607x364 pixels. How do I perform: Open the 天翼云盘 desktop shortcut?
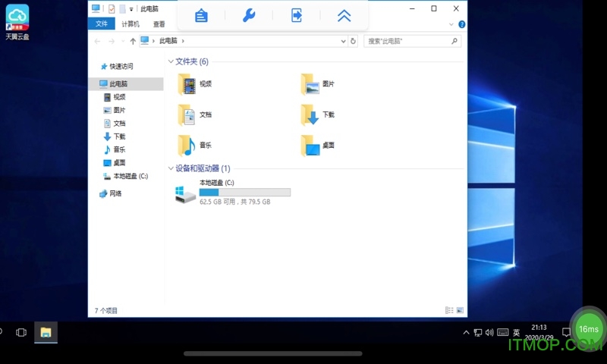click(x=17, y=22)
